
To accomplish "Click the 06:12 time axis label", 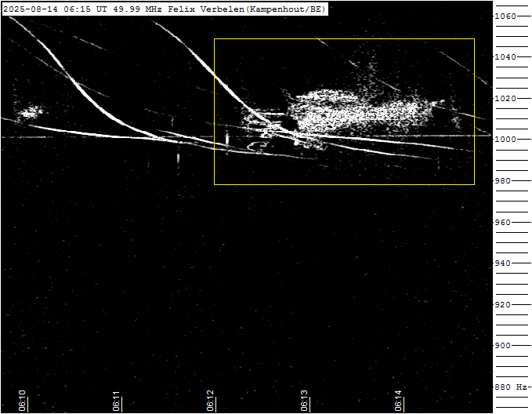I will tap(210, 401).
